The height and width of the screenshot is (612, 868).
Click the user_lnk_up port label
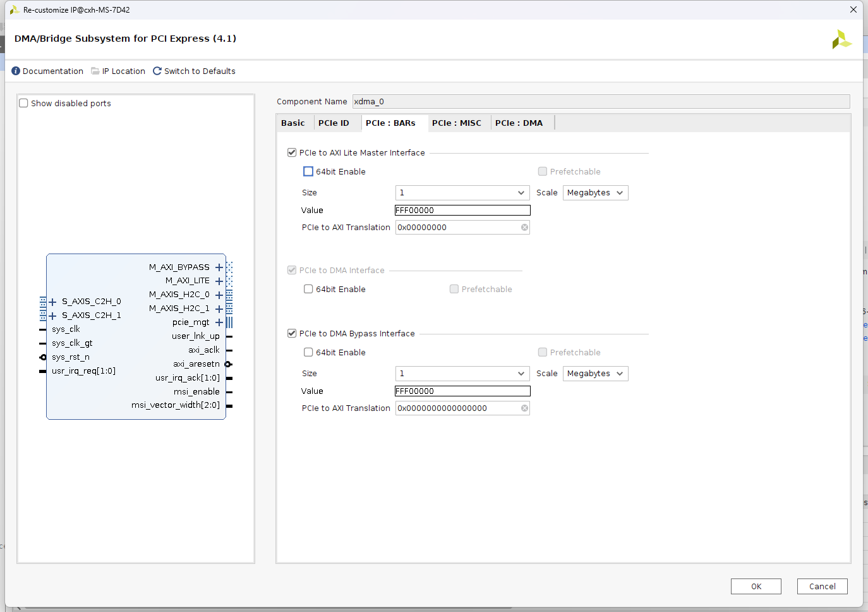[x=196, y=336]
